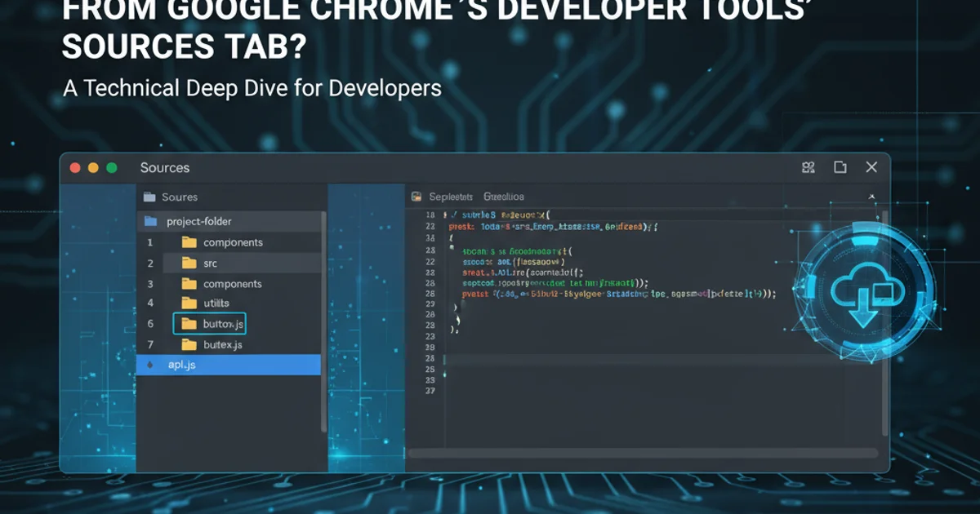The width and height of the screenshot is (980, 514).
Task: Click the dock window icon in title bar
Action: 840,167
